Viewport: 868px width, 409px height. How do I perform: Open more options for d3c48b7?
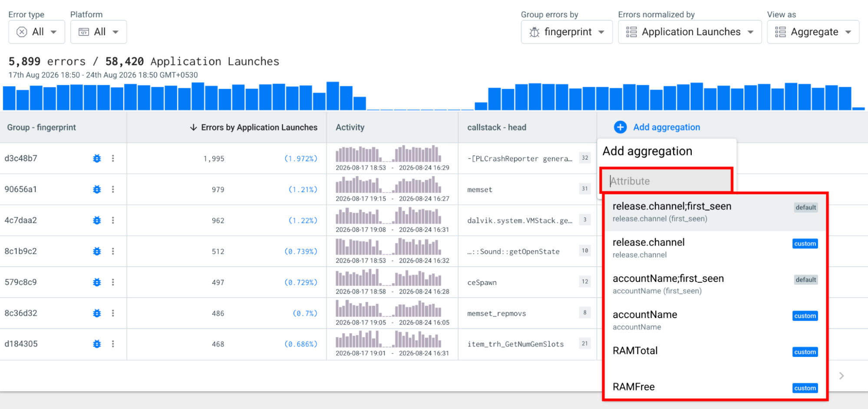pos(113,158)
